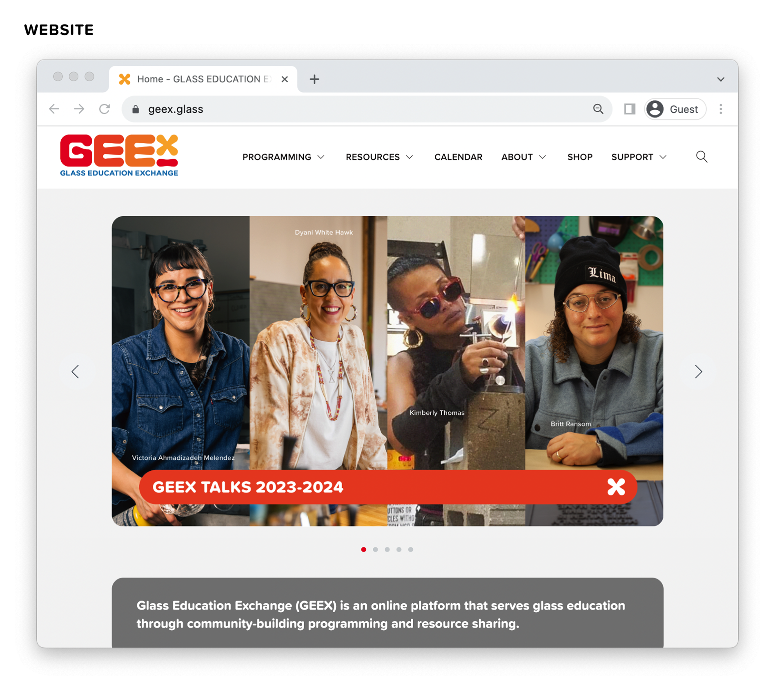The height and width of the screenshot is (696, 784).
Task: Open a new tab with plus icon
Action: [x=314, y=79]
